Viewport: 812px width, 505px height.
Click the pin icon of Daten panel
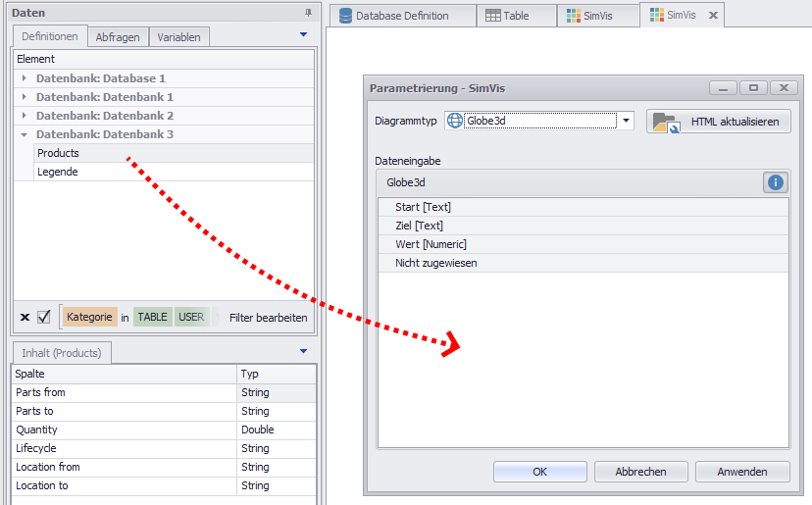tap(308, 13)
